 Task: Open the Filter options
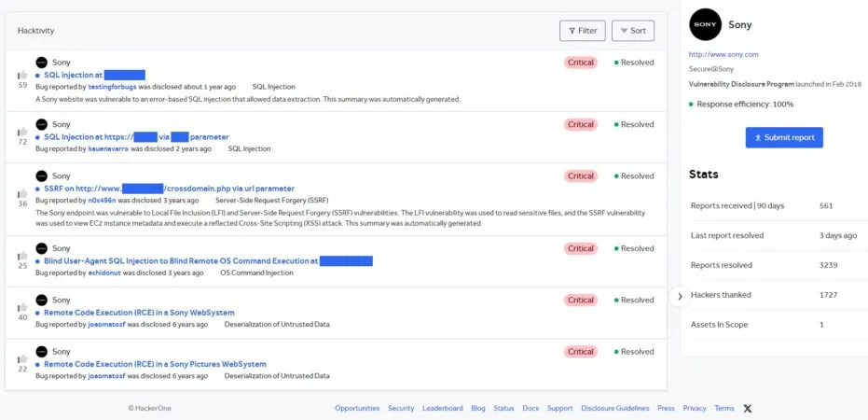[x=583, y=31]
